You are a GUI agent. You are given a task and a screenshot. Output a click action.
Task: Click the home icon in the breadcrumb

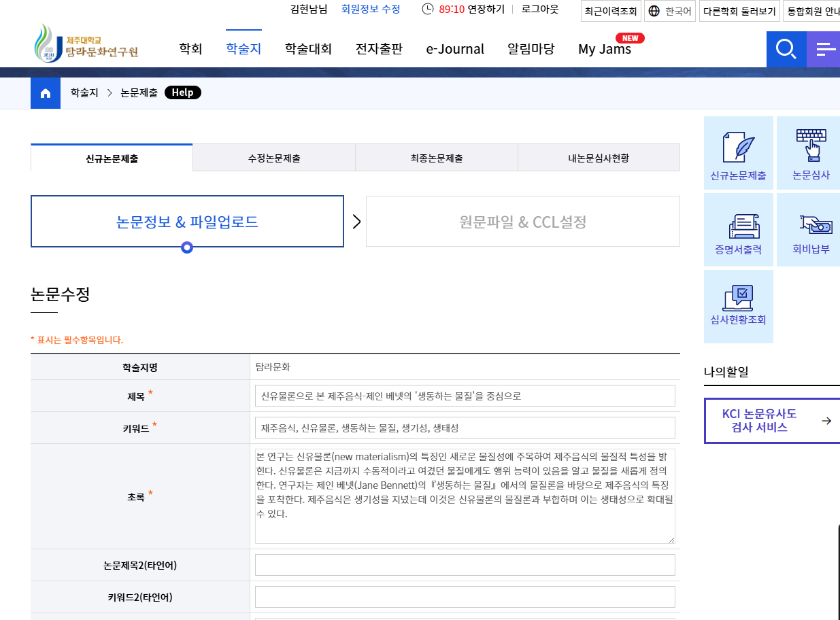pos(45,92)
